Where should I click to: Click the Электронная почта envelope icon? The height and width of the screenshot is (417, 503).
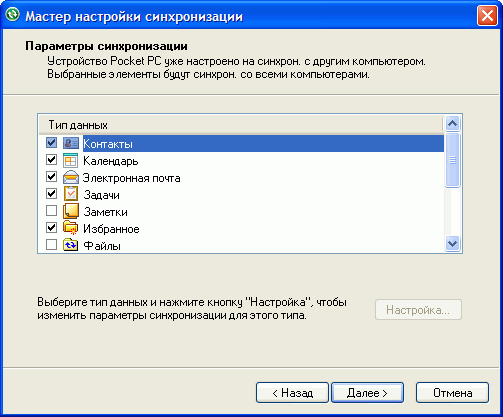pos(71,178)
